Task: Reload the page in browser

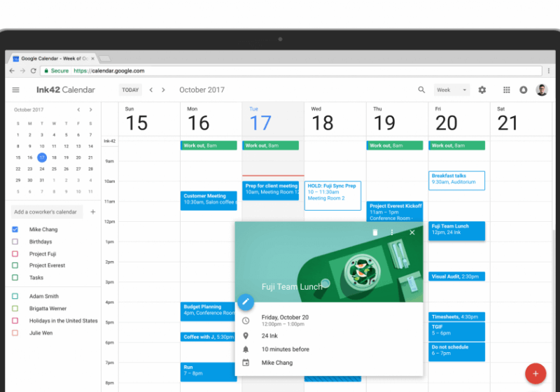Action: coord(33,71)
